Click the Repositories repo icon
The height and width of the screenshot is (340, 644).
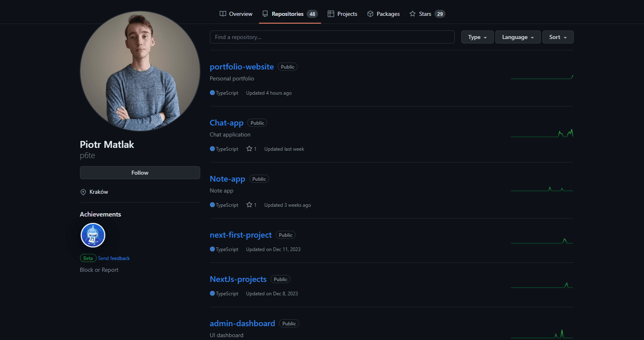265,14
